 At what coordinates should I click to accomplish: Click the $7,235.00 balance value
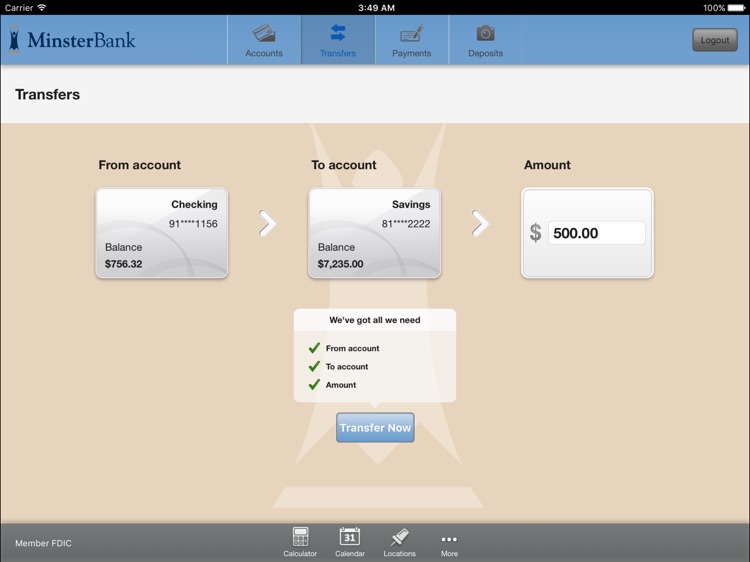click(x=341, y=264)
